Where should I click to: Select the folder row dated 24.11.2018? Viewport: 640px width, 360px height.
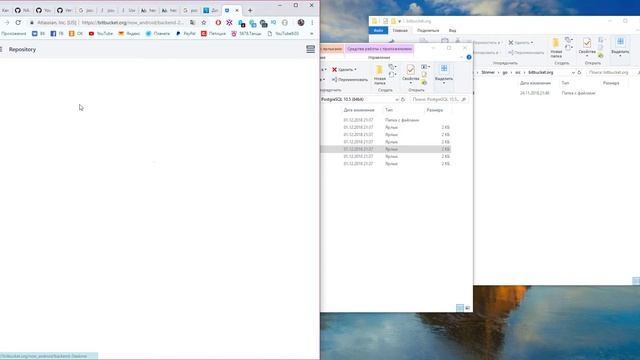pyautogui.click(x=555, y=93)
